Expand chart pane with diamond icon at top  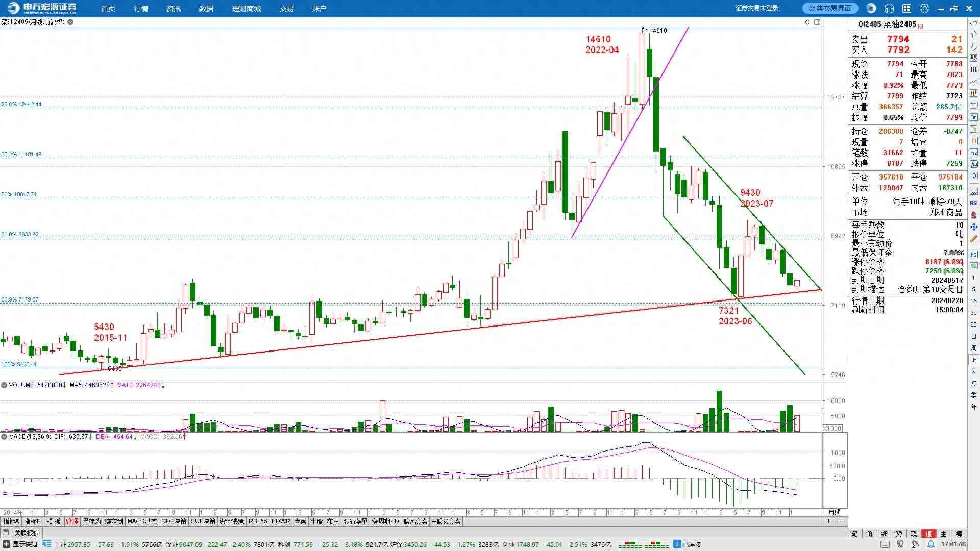[807, 22]
